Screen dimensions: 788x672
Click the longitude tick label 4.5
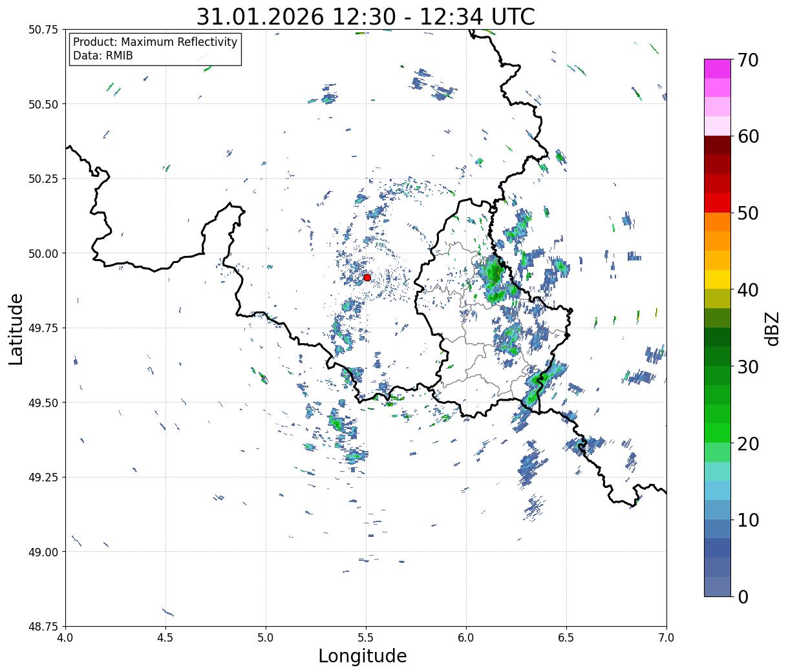point(165,638)
